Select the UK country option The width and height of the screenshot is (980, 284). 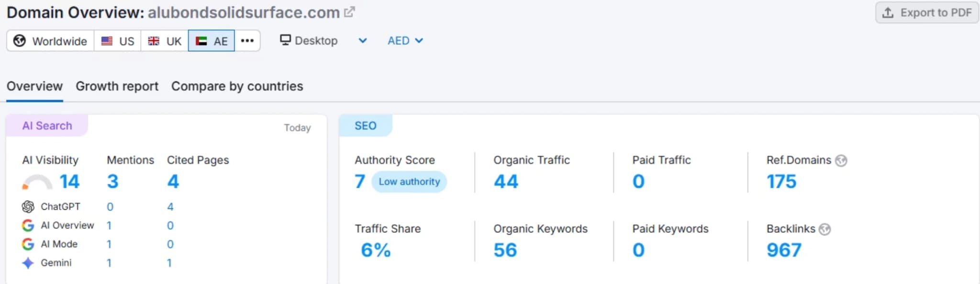coord(165,41)
